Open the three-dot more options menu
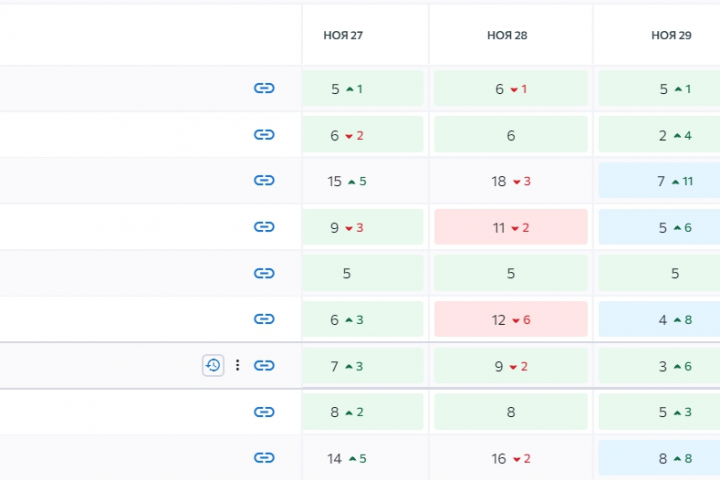The image size is (720, 480). 238,366
